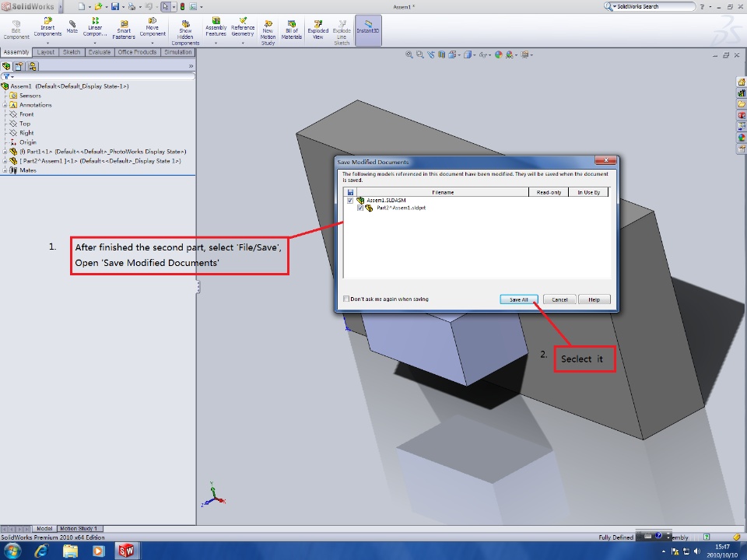Open the Motion Study 1 tab

[x=79, y=529]
